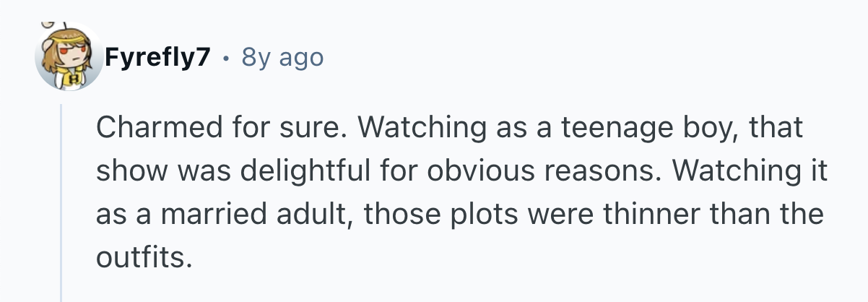Image resolution: width=868 pixels, height=302 pixels.
Task: Click the "8y ago" comment timestamp
Action: [x=282, y=58]
